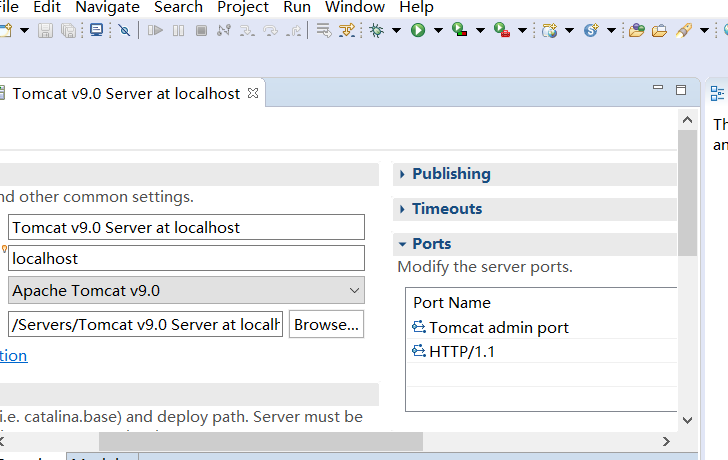Minimize the editor area
The width and height of the screenshot is (728, 460).
pyautogui.click(x=658, y=87)
